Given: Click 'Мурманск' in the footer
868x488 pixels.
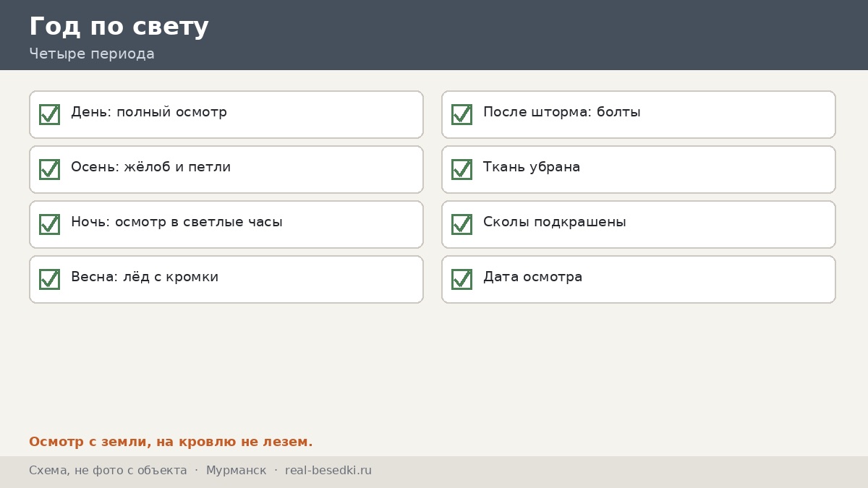Looking at the screenshot, I should (236, 471).
